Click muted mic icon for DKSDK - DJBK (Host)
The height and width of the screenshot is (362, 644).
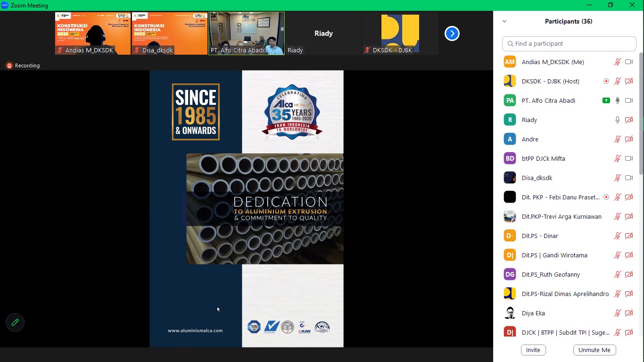[617, 81]
